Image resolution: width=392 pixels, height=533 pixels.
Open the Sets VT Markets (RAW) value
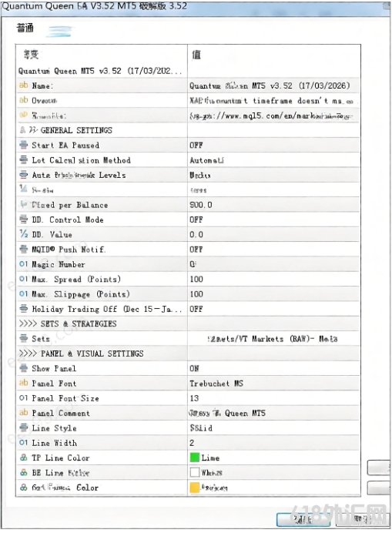tap(273, 339)
